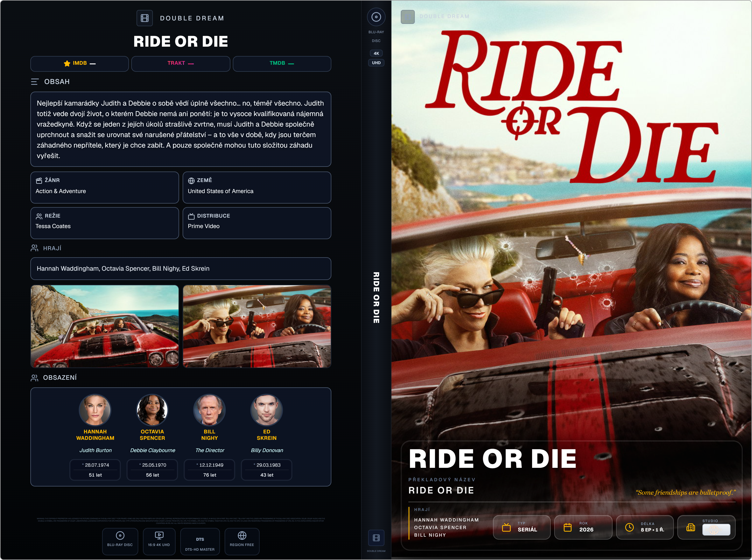This screenshot has width=752, height=560.
Task: Click the front cover Double Dream logo icon
Action: (408, 17)
